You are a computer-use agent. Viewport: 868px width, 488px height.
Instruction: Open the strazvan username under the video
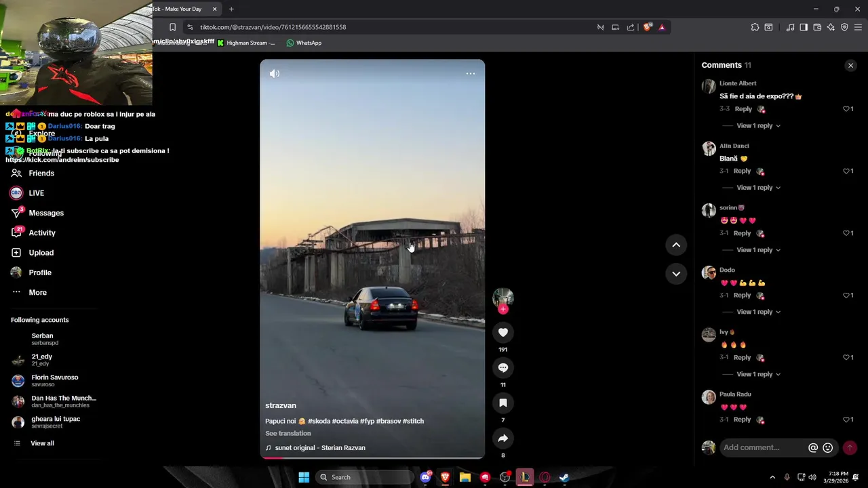[281, 405]
